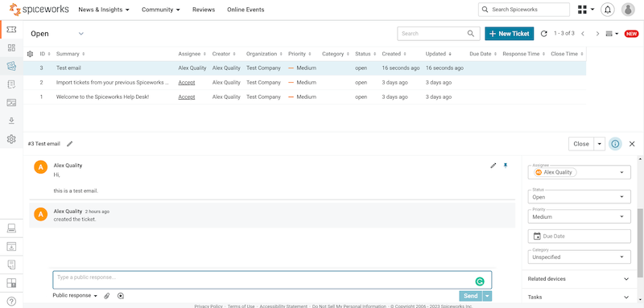Image resolution: width=644 pixels, height=308 pixels.
Task: Attach a file with paperclip icon
Action: [107, 296]
